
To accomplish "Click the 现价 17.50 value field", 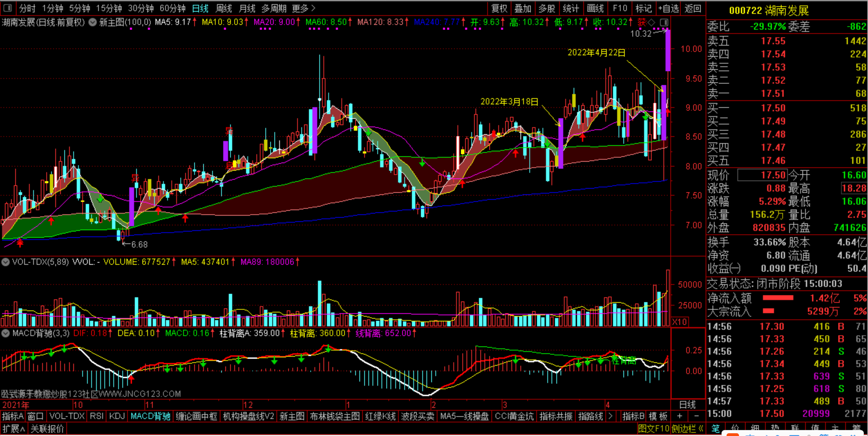I will (762, 175).
